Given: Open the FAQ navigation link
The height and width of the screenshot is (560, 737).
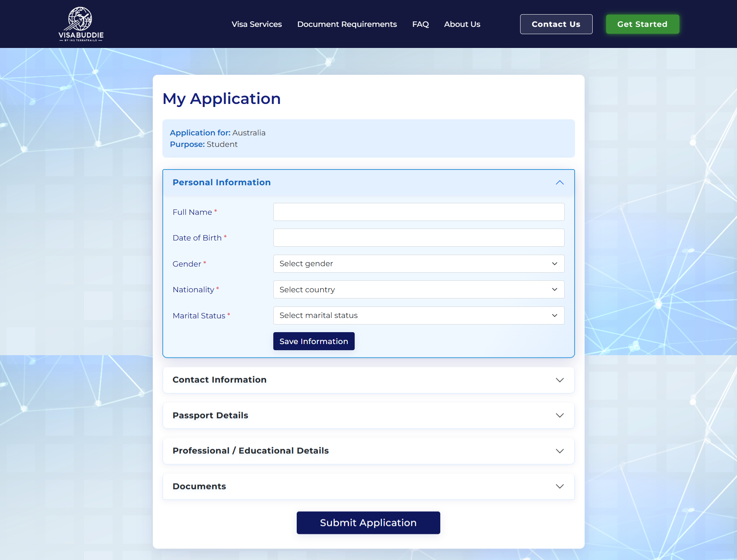Looking at the screenshot, I should point(420,24).
